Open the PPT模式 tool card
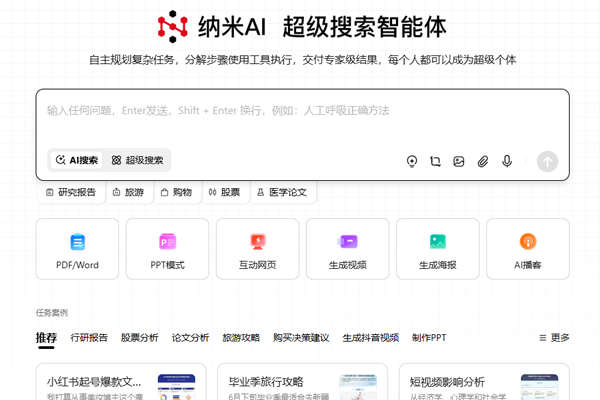 [x=168, y=249]
